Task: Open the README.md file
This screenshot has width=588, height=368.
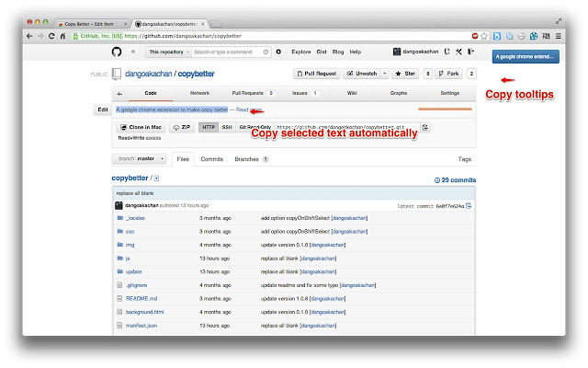Action: pos(141,298)
